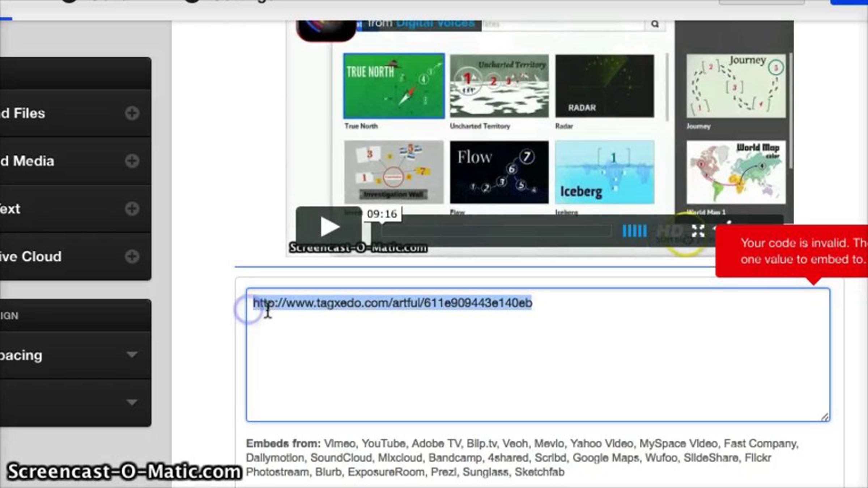Open the Spacing design row
Viewport: 868px width, 488px height.
tap(76, 355)
